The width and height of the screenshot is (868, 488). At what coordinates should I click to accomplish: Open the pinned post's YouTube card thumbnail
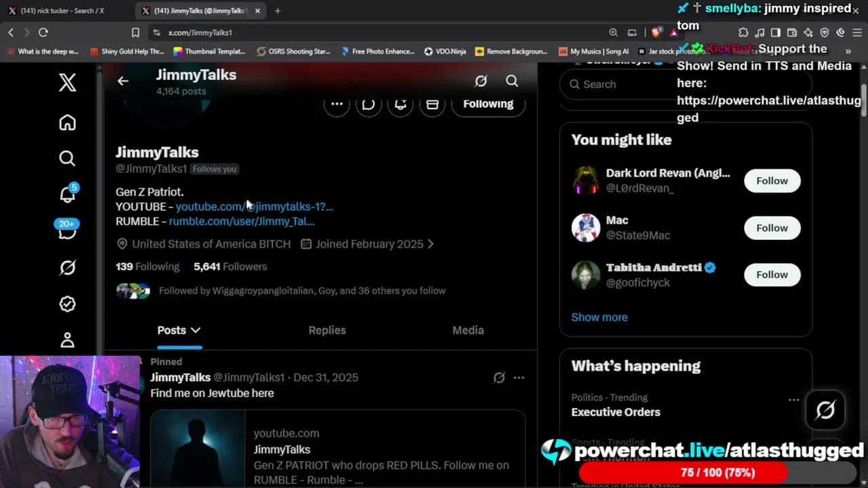pos(197,449)
